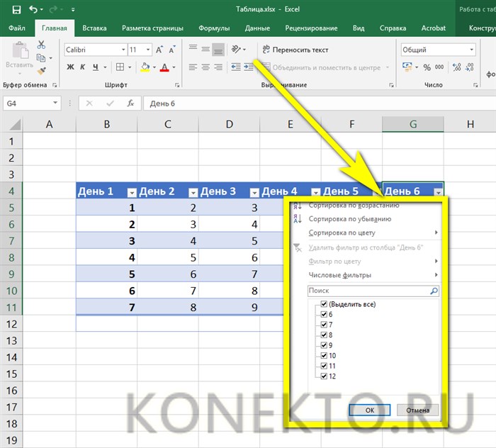
Task: Click the font color A icon
Action: pos(164,67)
